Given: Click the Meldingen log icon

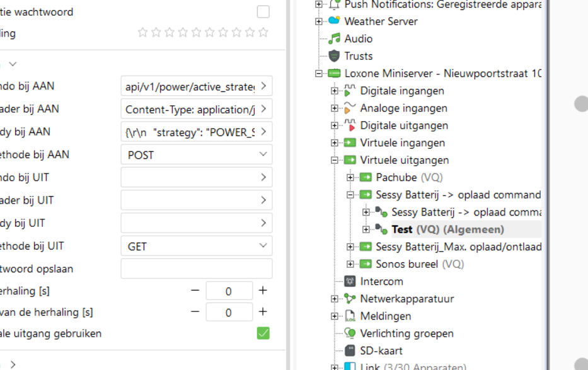Looking at the screenshot, I should [350, 316].
